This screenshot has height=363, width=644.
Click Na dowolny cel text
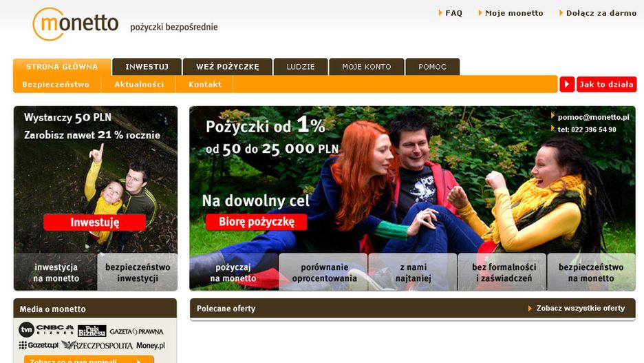pos(255,200)
